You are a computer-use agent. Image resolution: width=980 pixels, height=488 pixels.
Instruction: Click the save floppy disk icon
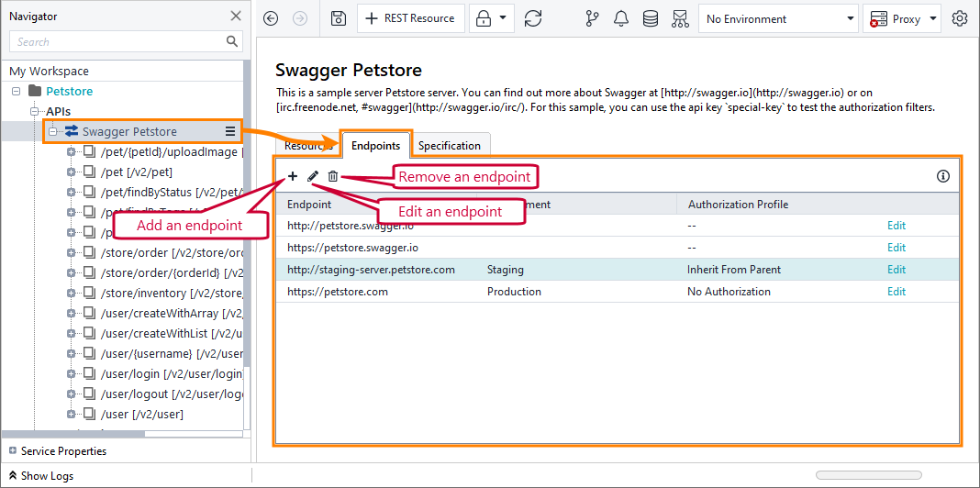tap(338, 18)
